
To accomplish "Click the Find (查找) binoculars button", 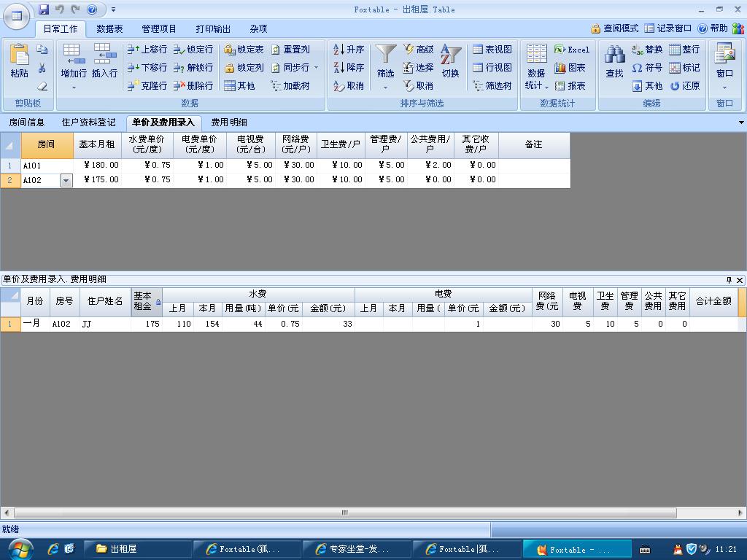I will [614, 61].
